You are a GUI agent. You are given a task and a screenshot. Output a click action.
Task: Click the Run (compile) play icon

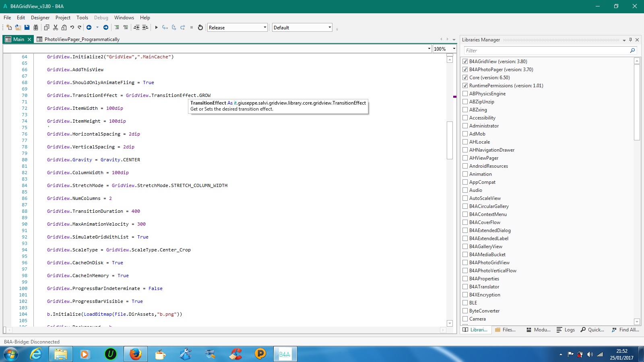click(x=156, y=27)
